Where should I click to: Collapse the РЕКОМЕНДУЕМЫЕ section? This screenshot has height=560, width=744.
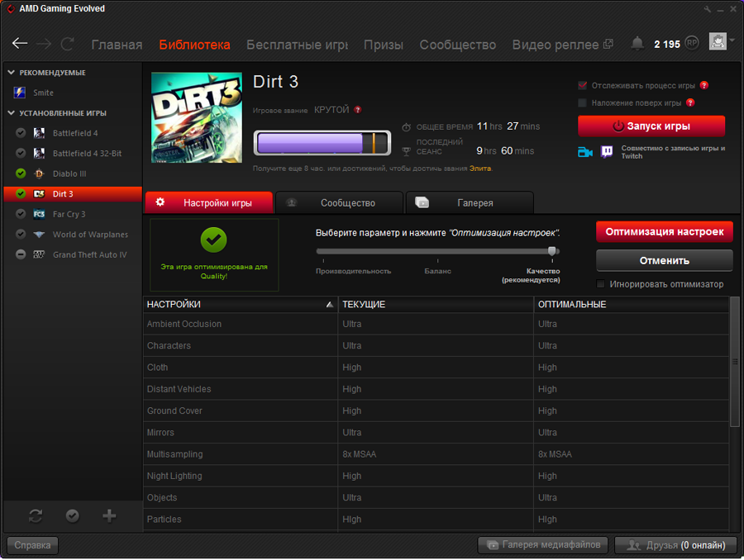pos(11,73)
